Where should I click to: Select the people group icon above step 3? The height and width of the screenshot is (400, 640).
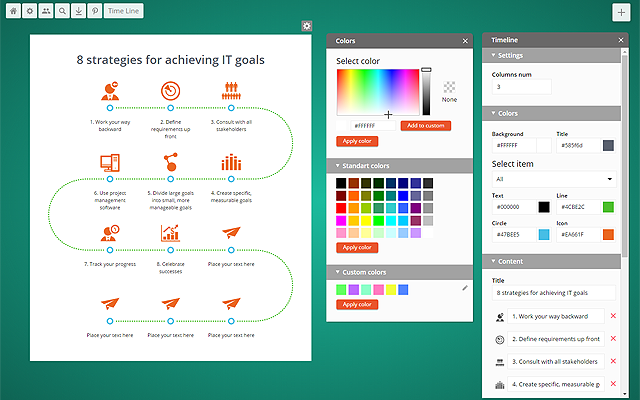(x=231, y=91)
